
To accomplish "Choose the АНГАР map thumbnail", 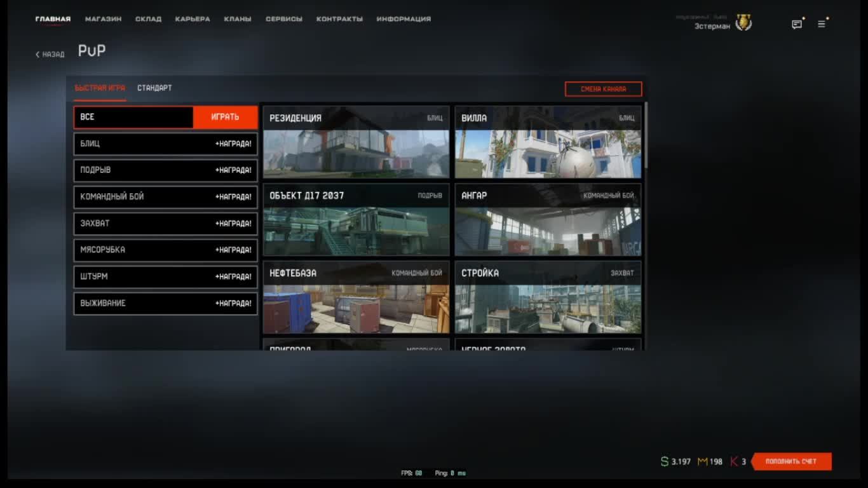I will [548, 220].
